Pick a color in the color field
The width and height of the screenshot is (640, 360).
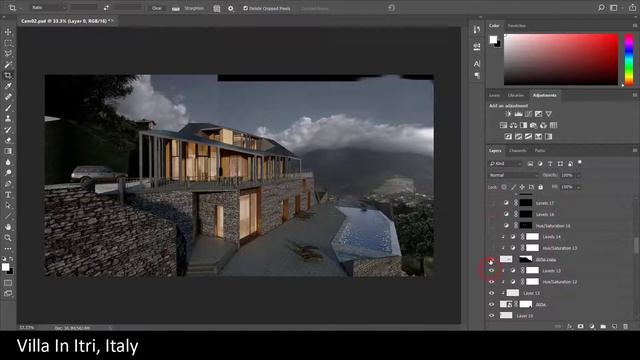pos(561,60)
